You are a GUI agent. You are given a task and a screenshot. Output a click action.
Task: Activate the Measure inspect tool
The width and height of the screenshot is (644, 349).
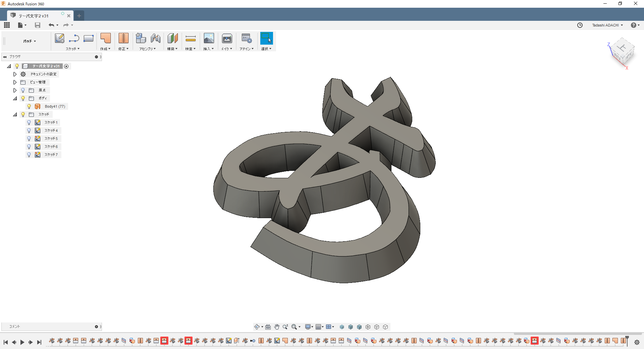(191, 39)
